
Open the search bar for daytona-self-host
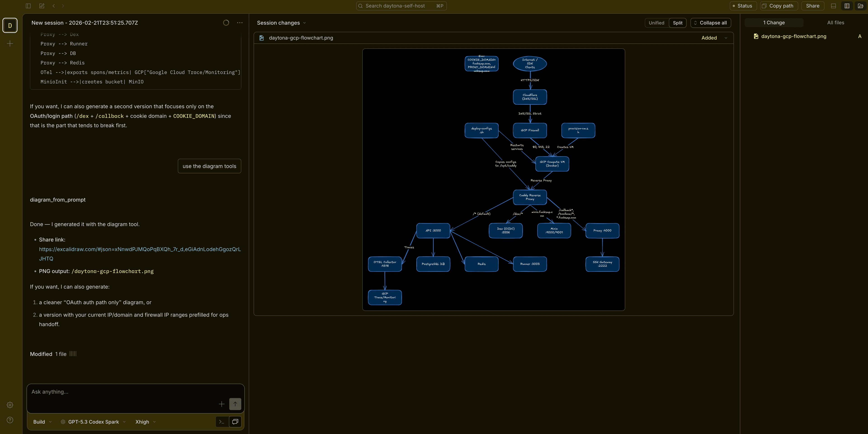tap(401, 6)
